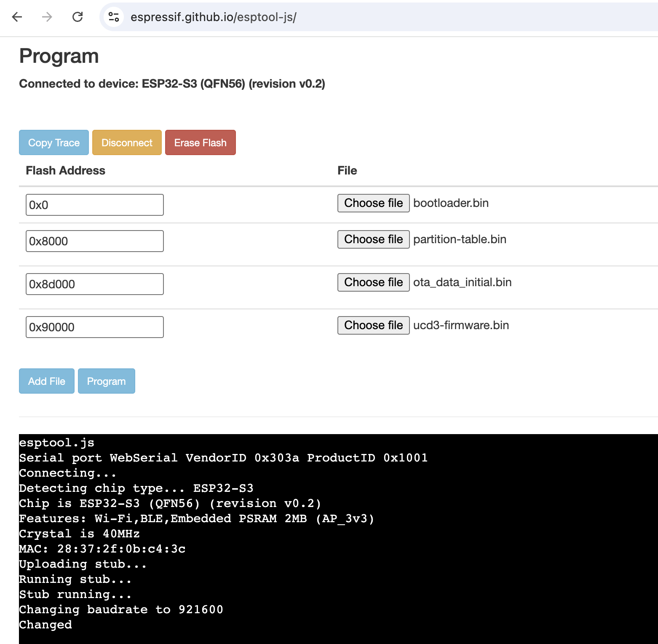Click inside the 0x90000 address field
658x644 pixels.
(x=94, y=327)
